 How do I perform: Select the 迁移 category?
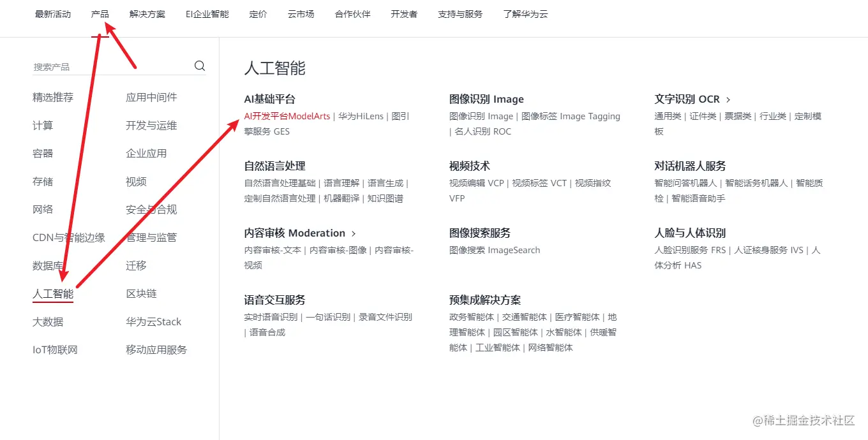point(136,266)
